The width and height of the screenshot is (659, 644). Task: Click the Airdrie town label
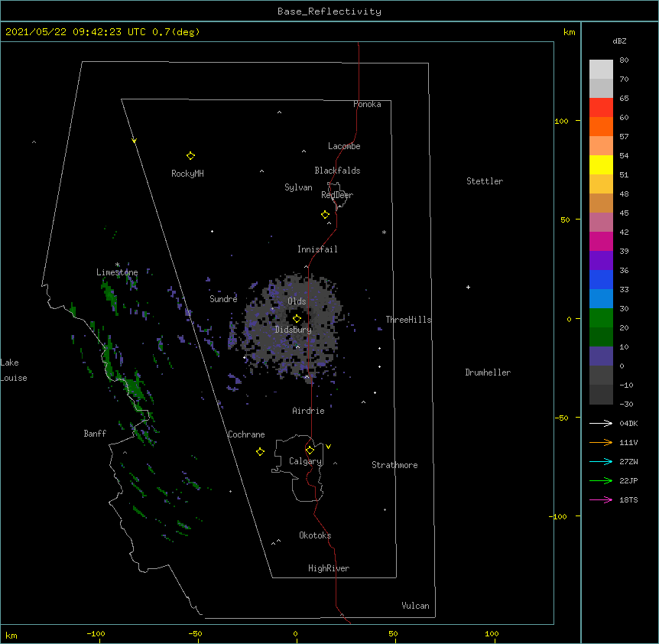[308, 411]
